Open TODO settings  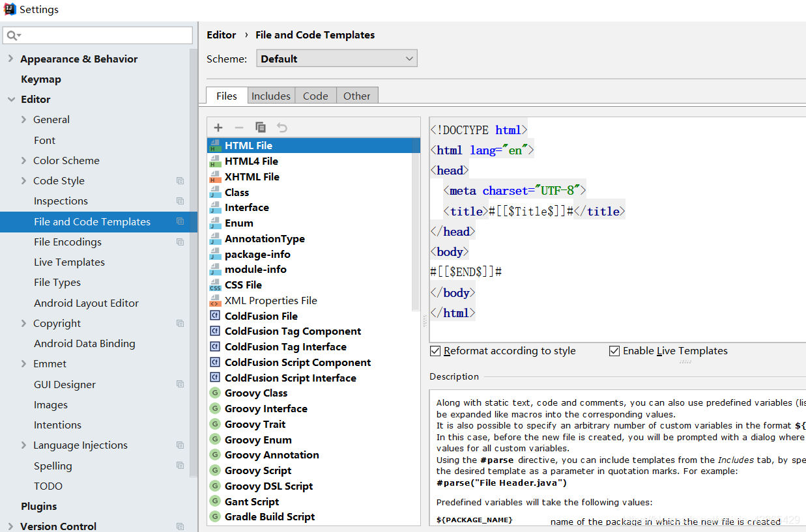(x=48, y=486)
